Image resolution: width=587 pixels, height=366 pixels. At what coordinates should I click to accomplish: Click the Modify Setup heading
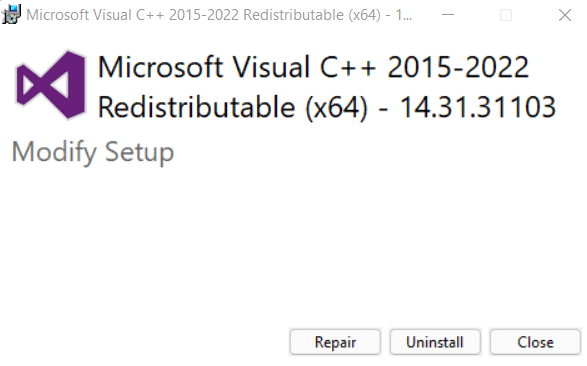[93, 152]
